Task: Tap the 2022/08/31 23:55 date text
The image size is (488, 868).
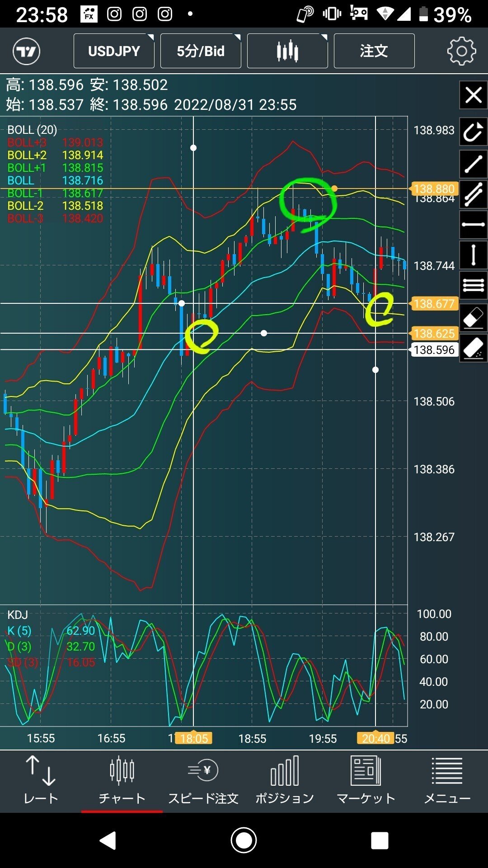Action: click(235, 105)
